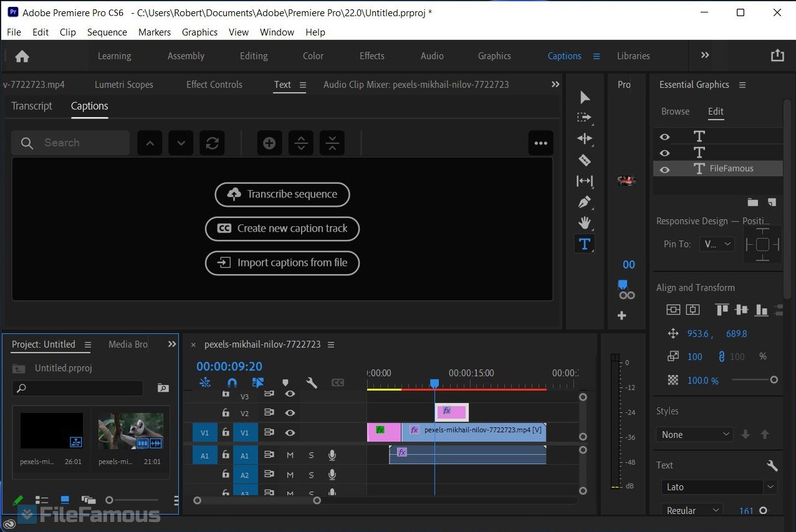Open the Sequence menu

[107, 32]
